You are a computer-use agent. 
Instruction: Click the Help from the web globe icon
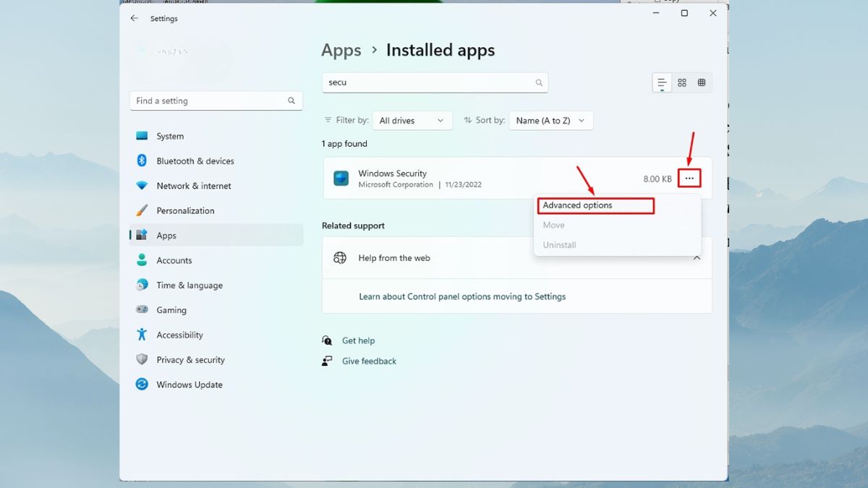[x=340, y=258]
